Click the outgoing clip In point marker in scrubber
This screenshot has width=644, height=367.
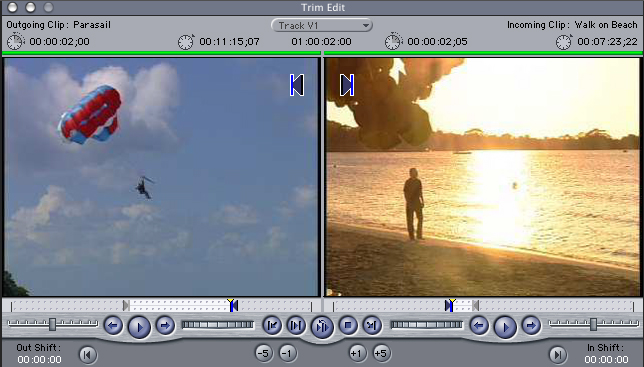(x=126, y=305)
